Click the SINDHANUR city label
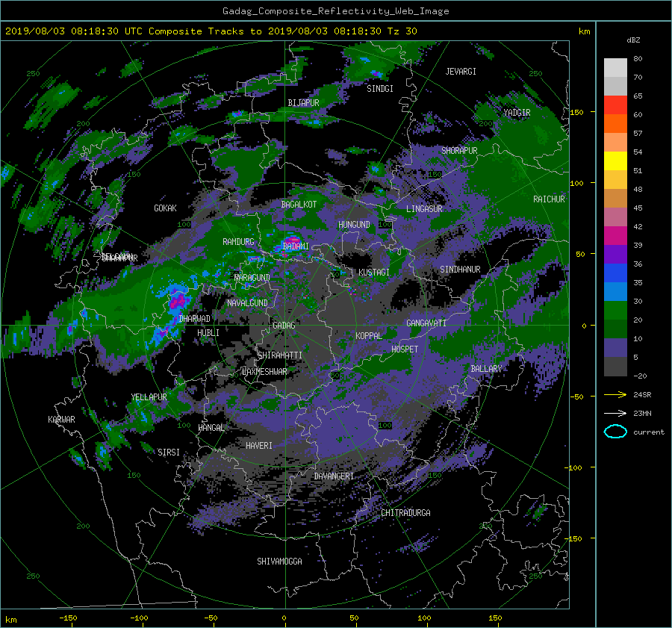 click(x=460, y=270)
